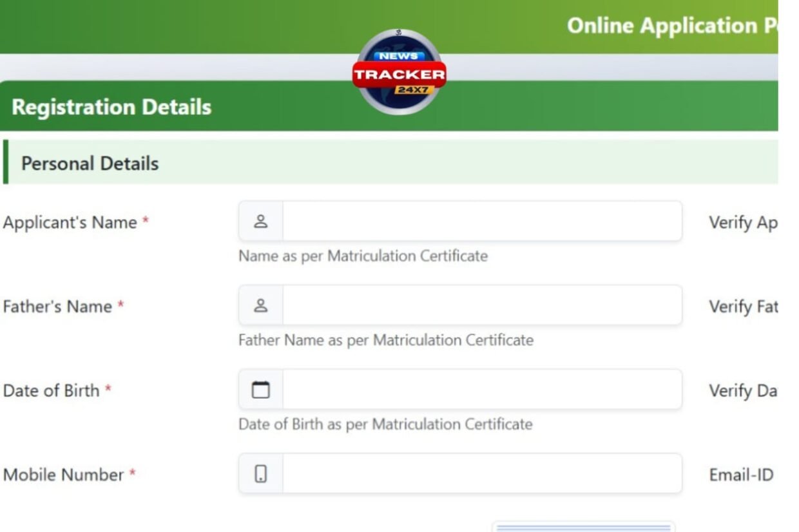Click the person icon beside Father's Name field

(x=260, y=305)
